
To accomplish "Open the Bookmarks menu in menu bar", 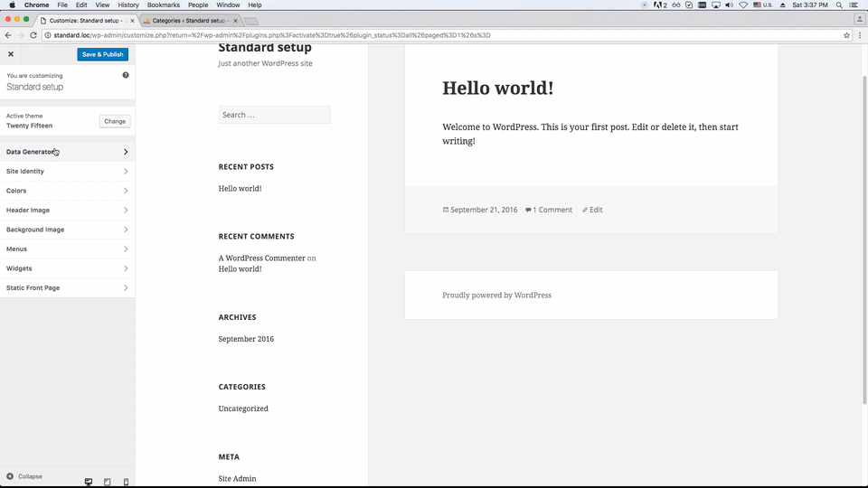I will pyautogui.click(x=164, y=5).
